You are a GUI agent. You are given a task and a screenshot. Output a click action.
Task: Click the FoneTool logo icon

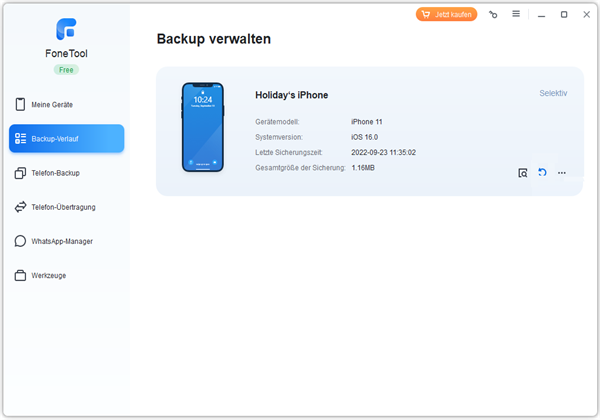pos(67,29)
